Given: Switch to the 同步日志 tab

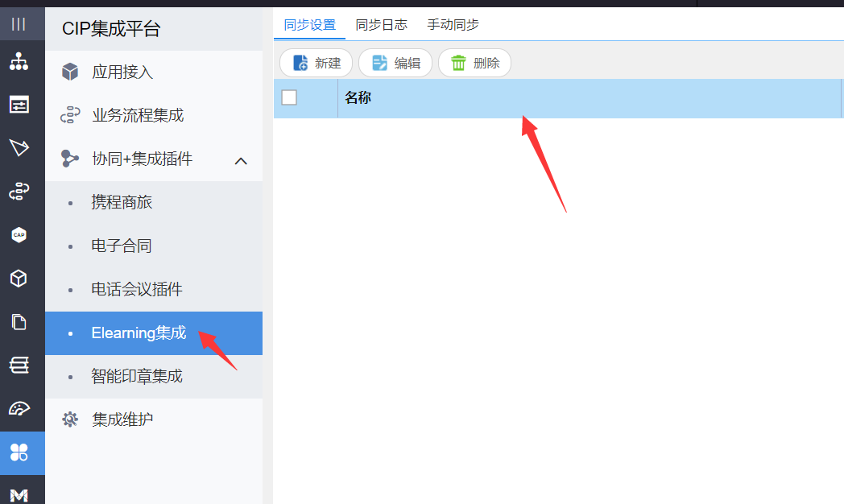Looking at the screenshot, I should click(x=381, y=25).
